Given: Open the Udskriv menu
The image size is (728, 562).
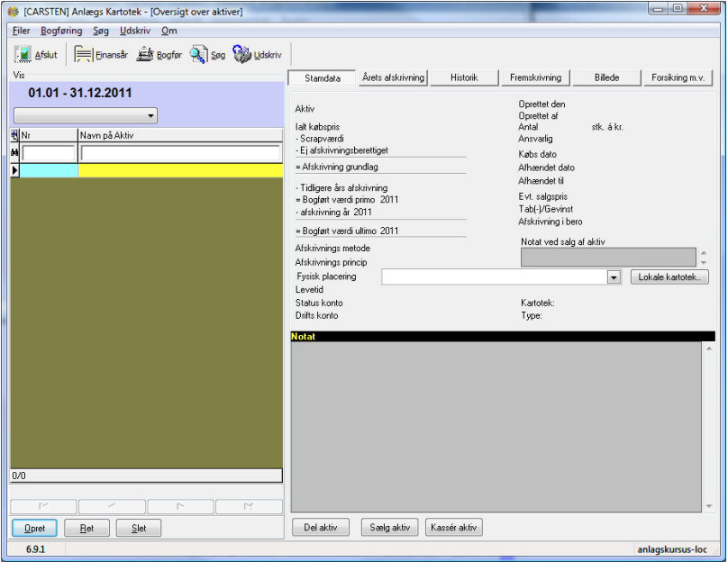Looking at the screenshot, I should [x=135, y=31].
